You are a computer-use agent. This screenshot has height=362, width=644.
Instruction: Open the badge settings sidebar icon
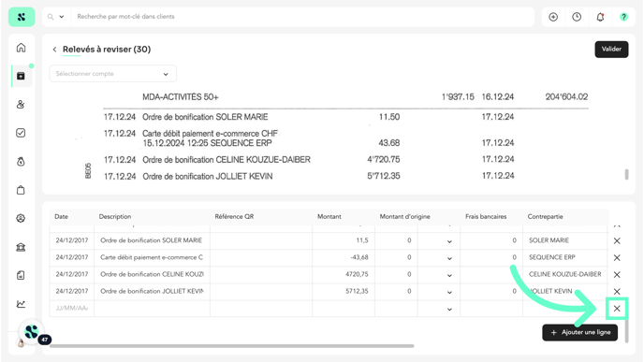tap(21, 218)
